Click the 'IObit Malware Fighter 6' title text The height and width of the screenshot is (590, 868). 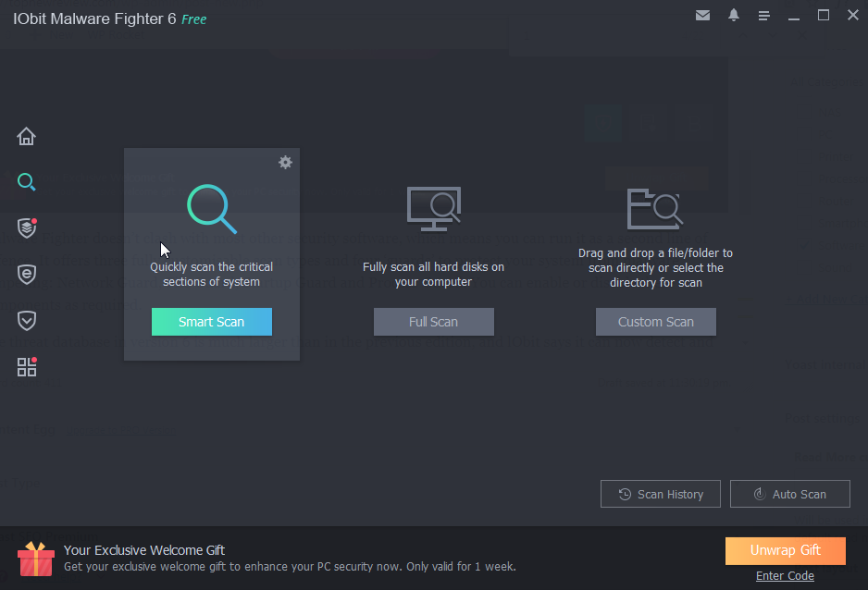click(x=94, y=18)
